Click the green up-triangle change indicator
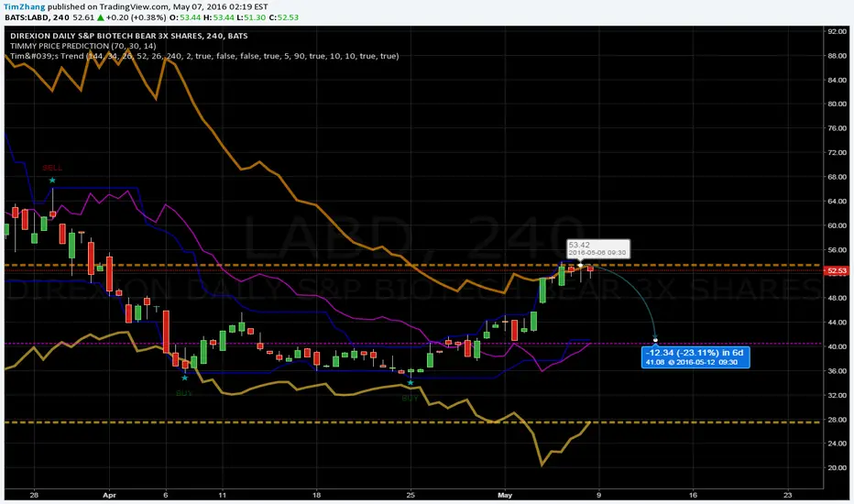854x504 pixels. click(100, 17)
